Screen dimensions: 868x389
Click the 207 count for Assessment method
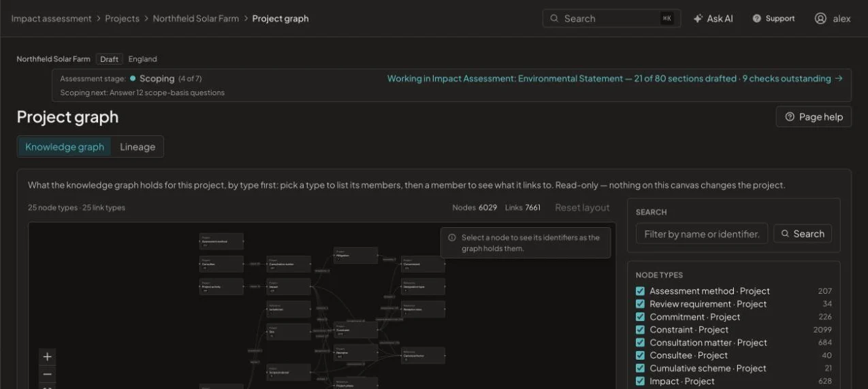tap(825, 291)
